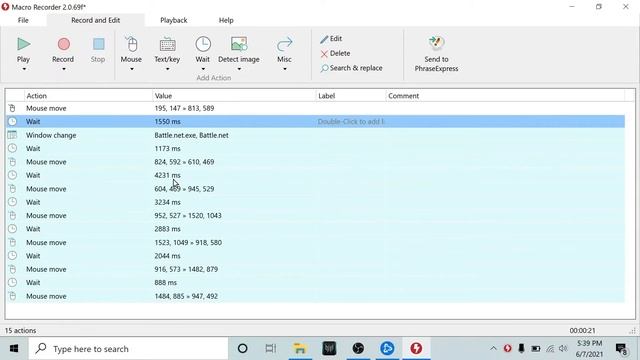Click the Edit button
The width and height of the screenshot is (640, 360).
331,39
